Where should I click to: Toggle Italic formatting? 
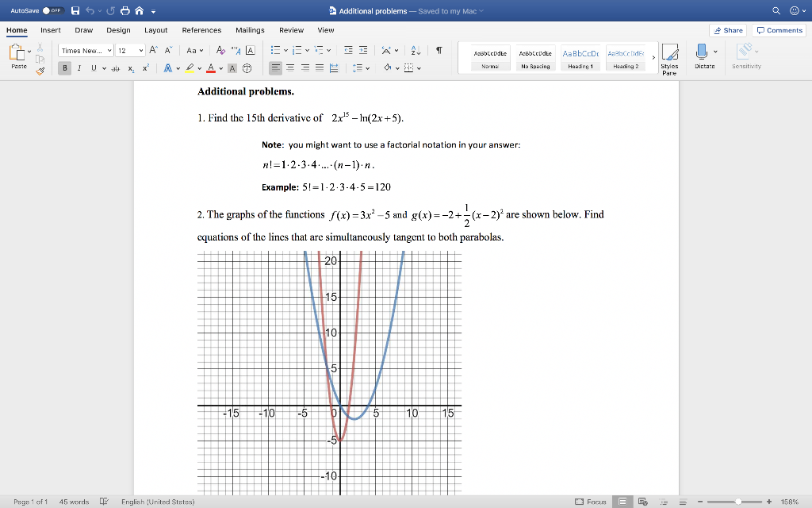[79, 68]
